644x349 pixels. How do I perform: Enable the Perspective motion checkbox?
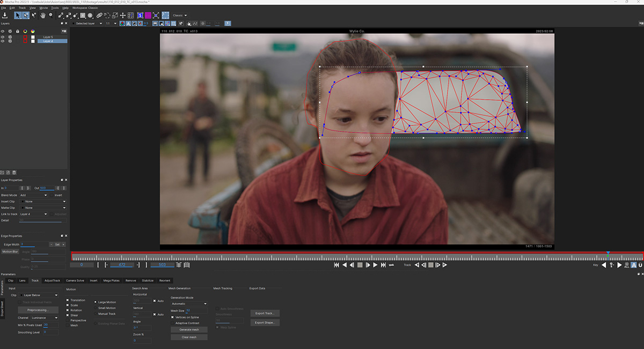[68, 321]
